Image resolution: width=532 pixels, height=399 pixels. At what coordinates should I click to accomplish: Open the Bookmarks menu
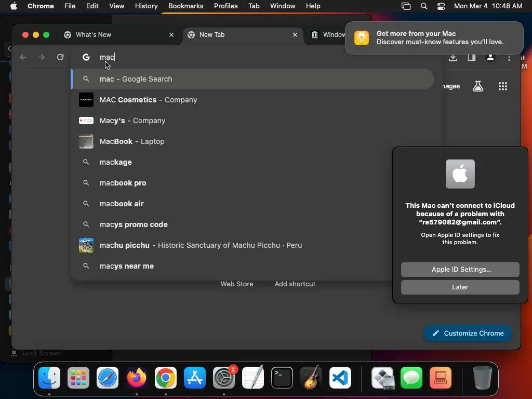coord(185,6)
